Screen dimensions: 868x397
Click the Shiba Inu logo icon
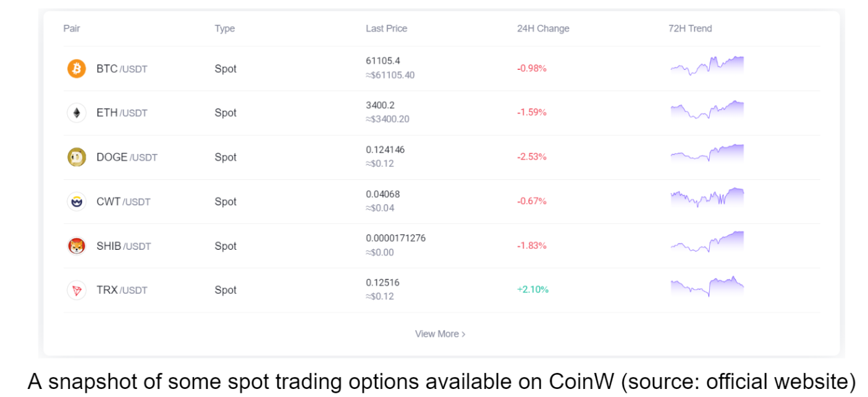pyautogui.click(x=76, y=245)
